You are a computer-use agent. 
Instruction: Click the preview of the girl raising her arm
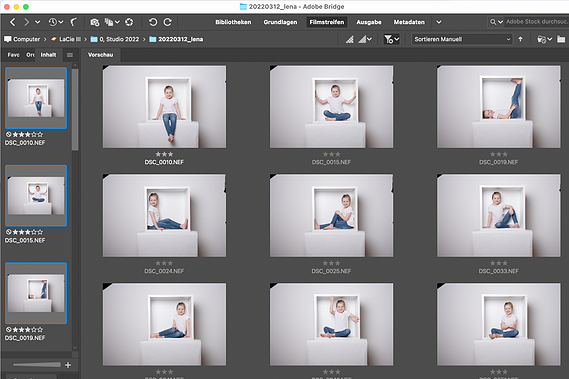click(331, 325)
